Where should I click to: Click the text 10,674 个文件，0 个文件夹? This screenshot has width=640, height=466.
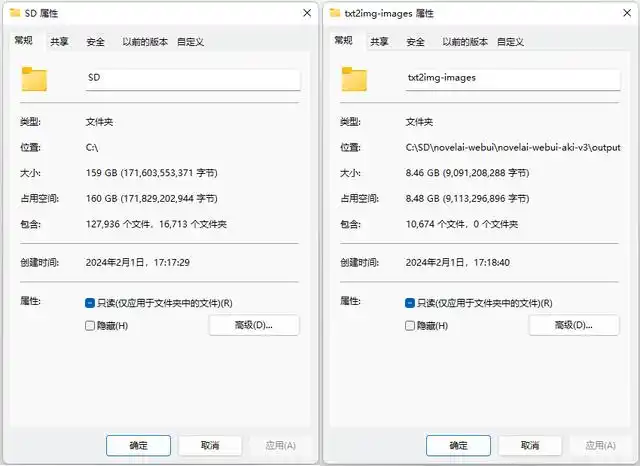[x=462, y=224]
